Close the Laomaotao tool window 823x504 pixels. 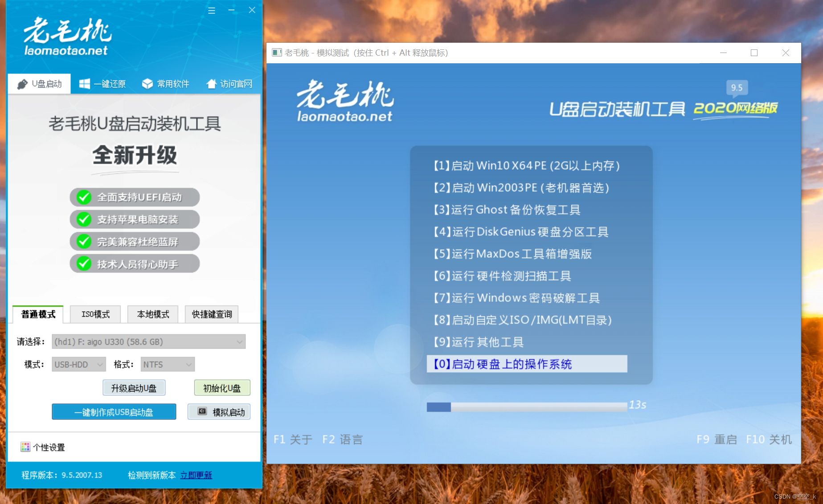[252, 10]
